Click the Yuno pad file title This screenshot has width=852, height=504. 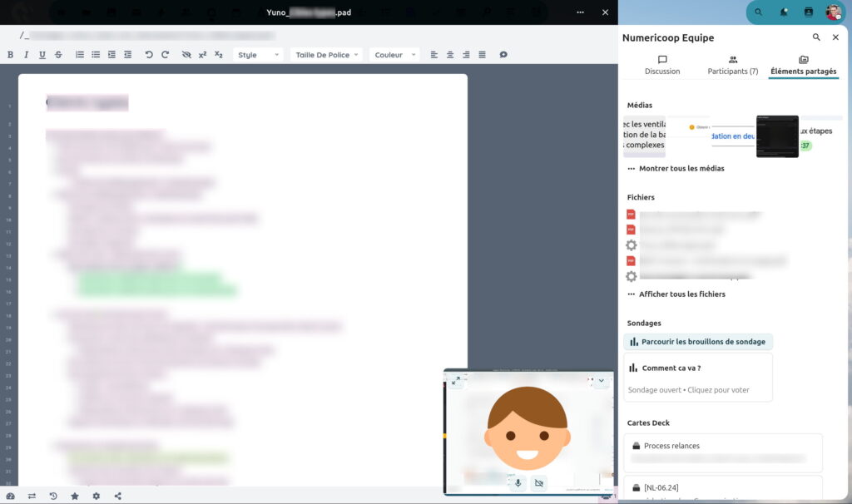tap(309, 12)
